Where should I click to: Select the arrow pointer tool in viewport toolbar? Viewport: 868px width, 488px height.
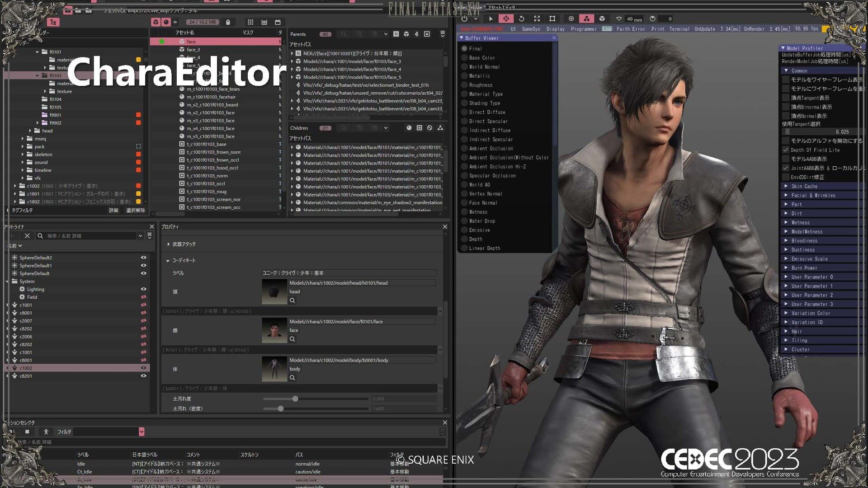pos(491,19)
